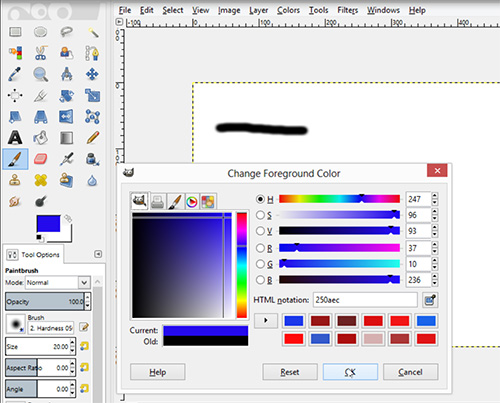The image size is (500, 403).
Task: Click the HTML notation input field
Action: (365, 300)
